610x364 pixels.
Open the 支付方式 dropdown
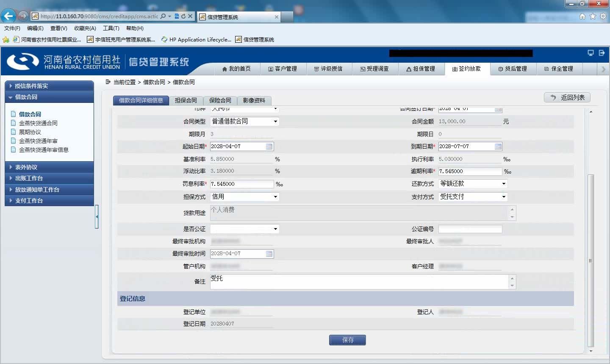pos(473,197)
